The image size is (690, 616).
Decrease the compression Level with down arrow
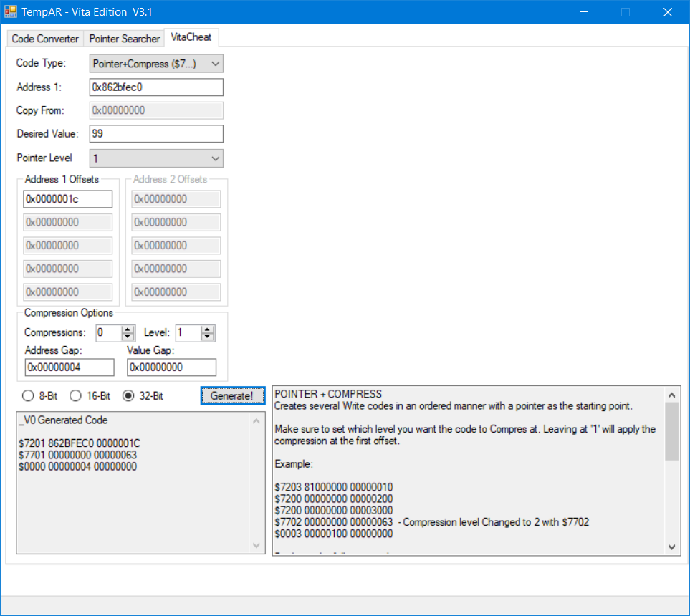(x=207, y=337)
